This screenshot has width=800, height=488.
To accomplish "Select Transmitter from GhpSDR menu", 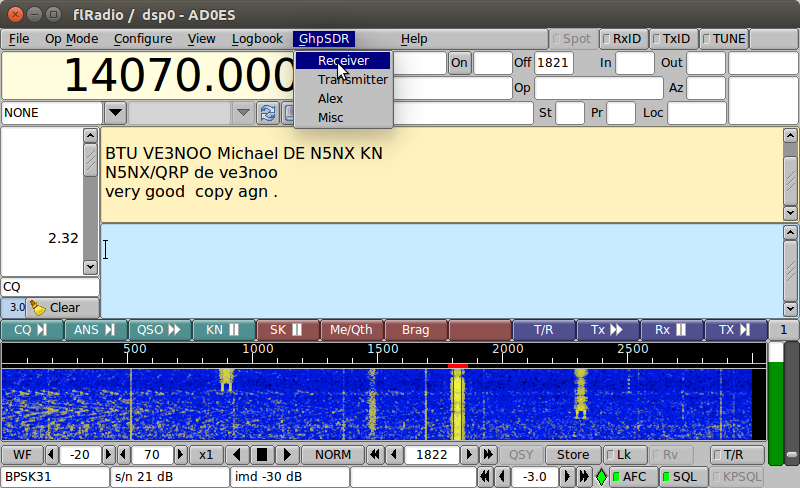I will click(352, 79).
